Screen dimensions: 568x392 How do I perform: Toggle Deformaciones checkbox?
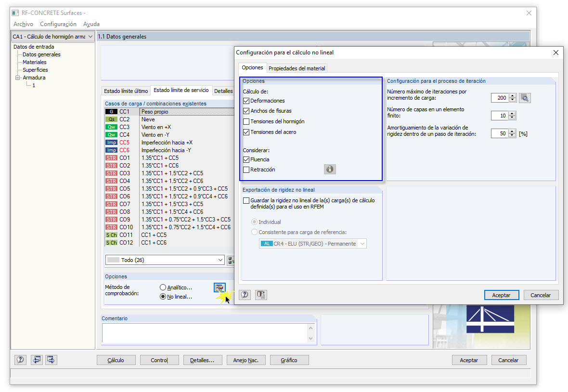[x=246, y=101]
